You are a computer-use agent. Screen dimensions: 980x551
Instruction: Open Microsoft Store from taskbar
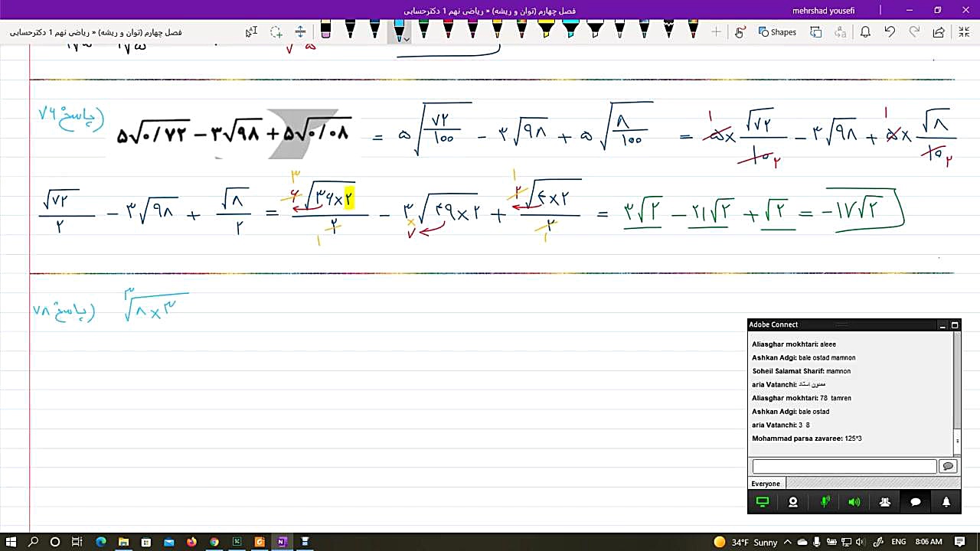[x=145, y=542]
